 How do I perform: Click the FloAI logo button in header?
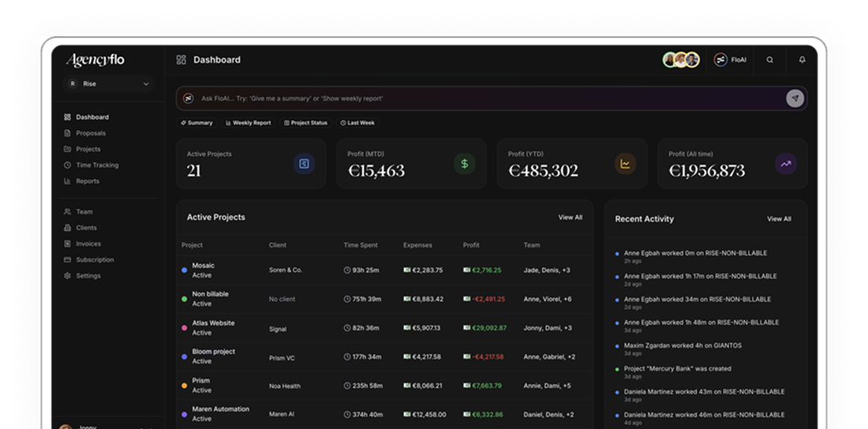tap(730, 60)
